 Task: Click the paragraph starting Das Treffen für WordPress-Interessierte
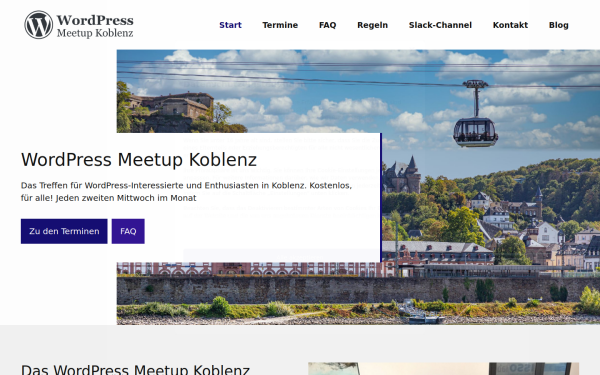click(186, 192)
